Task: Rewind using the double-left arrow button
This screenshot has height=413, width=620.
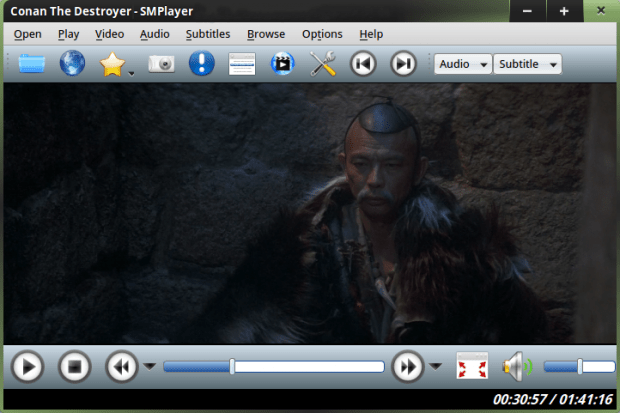Action: (122, 367)
